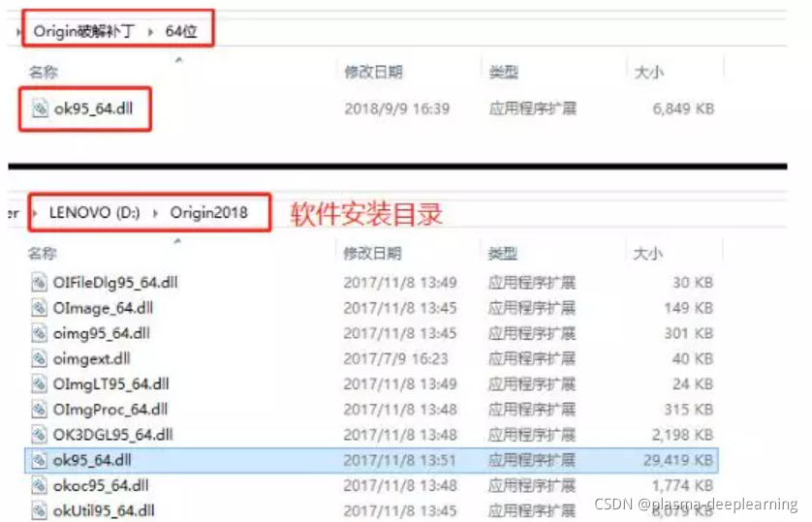The image size is (812, 522).
Task: Sort top folder by 修改日期 column
Action: point(373,72)
